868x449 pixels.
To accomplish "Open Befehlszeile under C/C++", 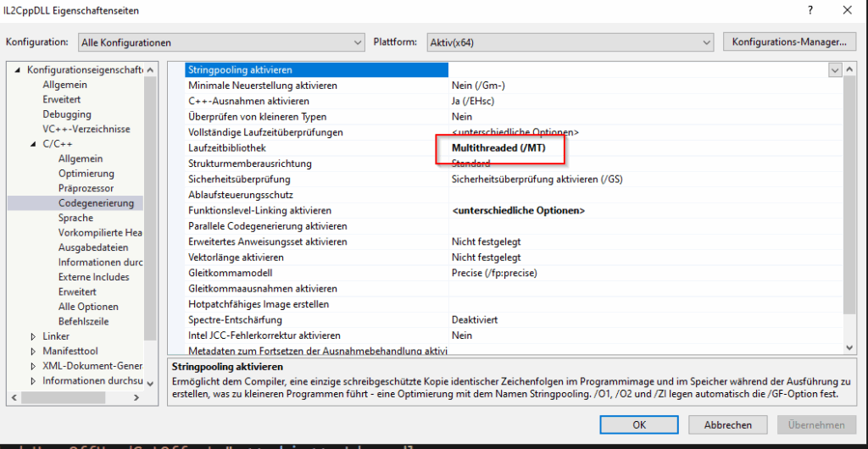I will click(x=84, y=321).
